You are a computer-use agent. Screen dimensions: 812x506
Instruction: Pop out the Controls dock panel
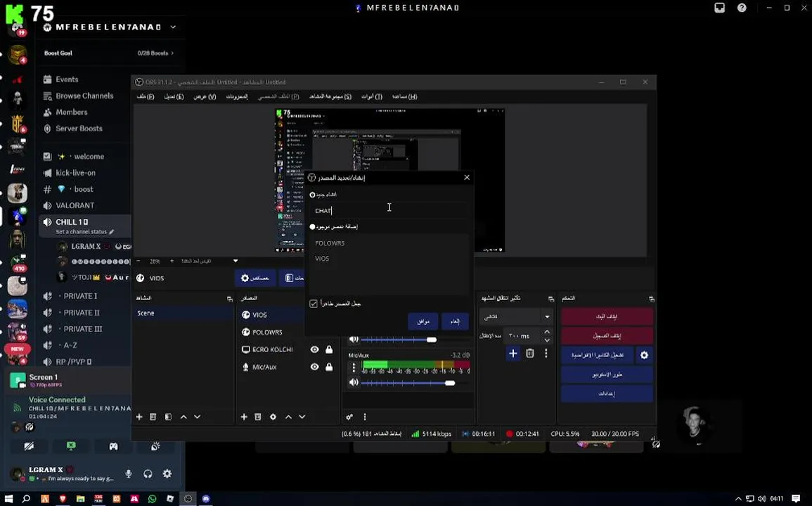coord(652,299)
